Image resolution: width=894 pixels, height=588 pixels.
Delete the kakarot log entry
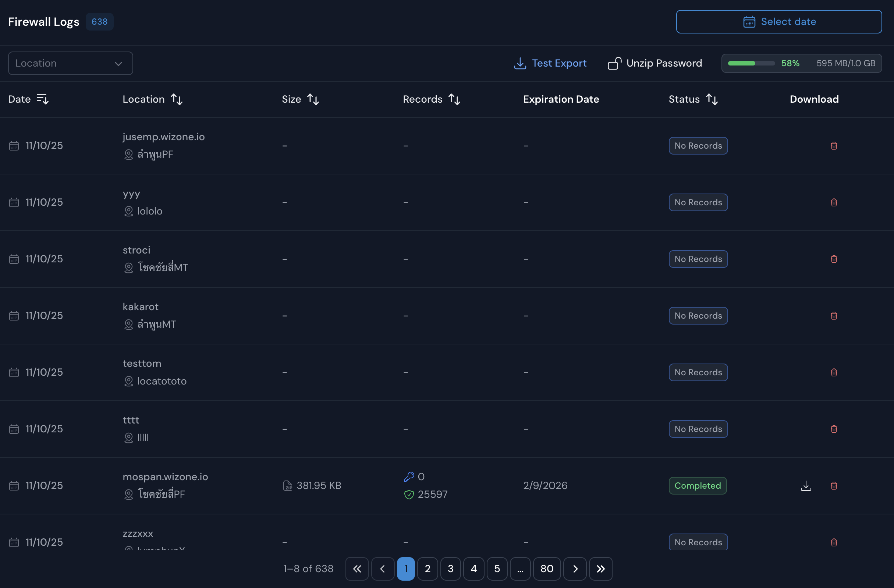[x=834, y=316]
